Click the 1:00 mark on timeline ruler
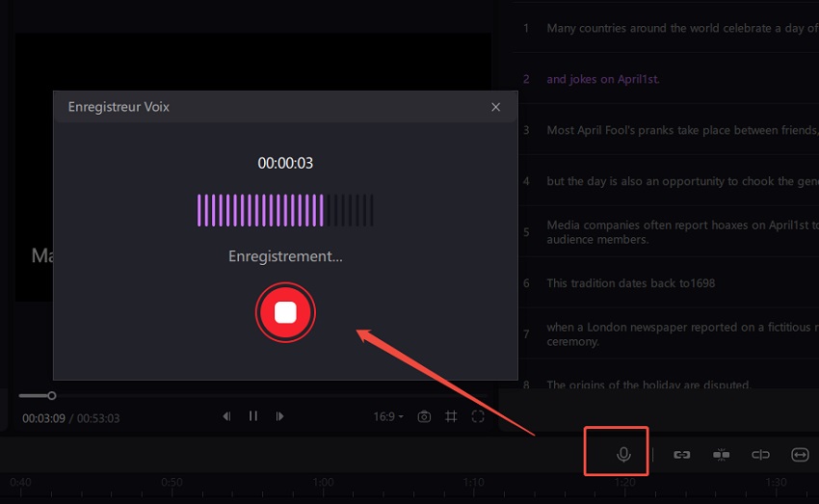The width and height of the screenshot is (819, 504). (323, 482)
